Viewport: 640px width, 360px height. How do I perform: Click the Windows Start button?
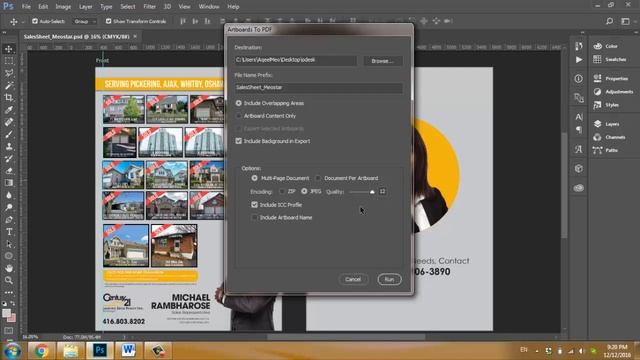12,351
